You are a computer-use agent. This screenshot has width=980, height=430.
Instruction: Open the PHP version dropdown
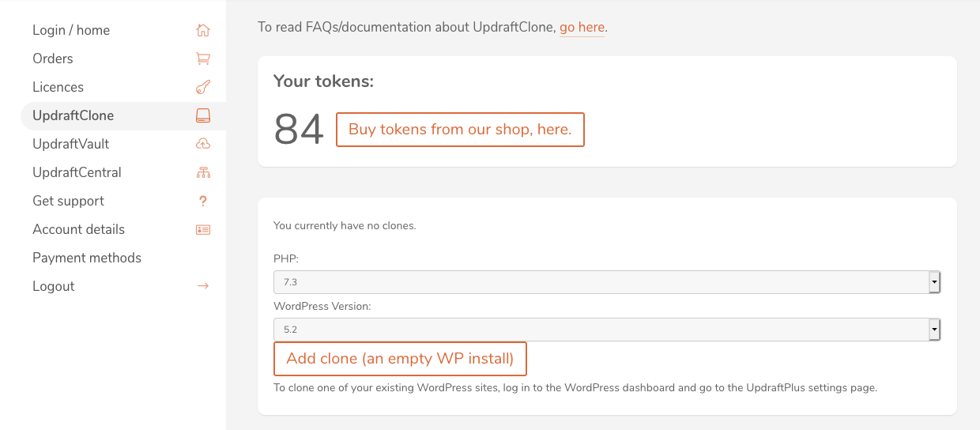607,282
